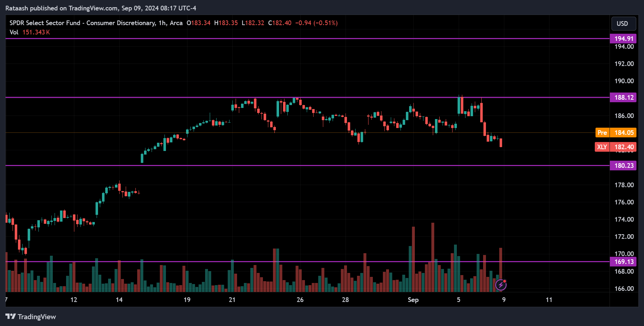Image resolution: width=644 pixels, height=326 pixels.
Task: Click date 12 on time axis
Action: (74, 300)
